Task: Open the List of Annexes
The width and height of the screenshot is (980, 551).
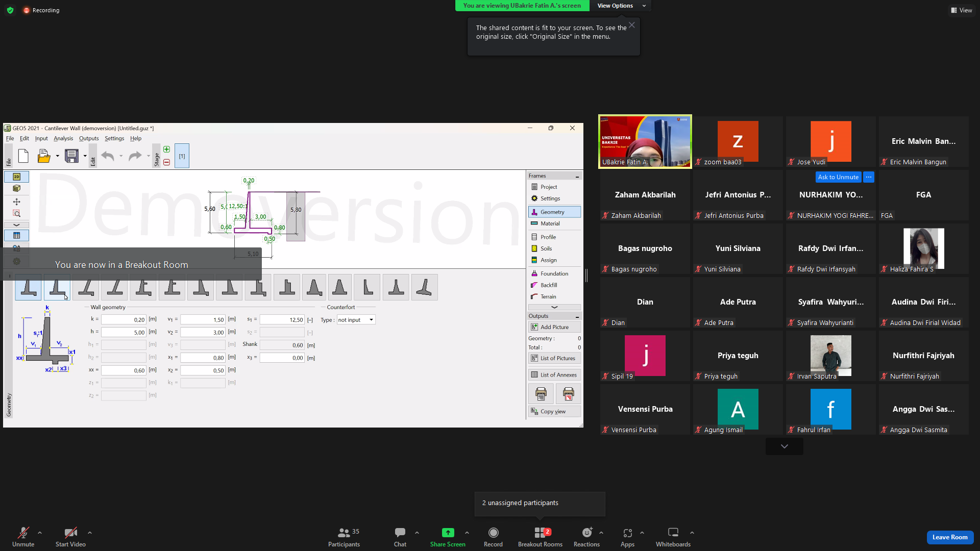Action: coord(554,375)
